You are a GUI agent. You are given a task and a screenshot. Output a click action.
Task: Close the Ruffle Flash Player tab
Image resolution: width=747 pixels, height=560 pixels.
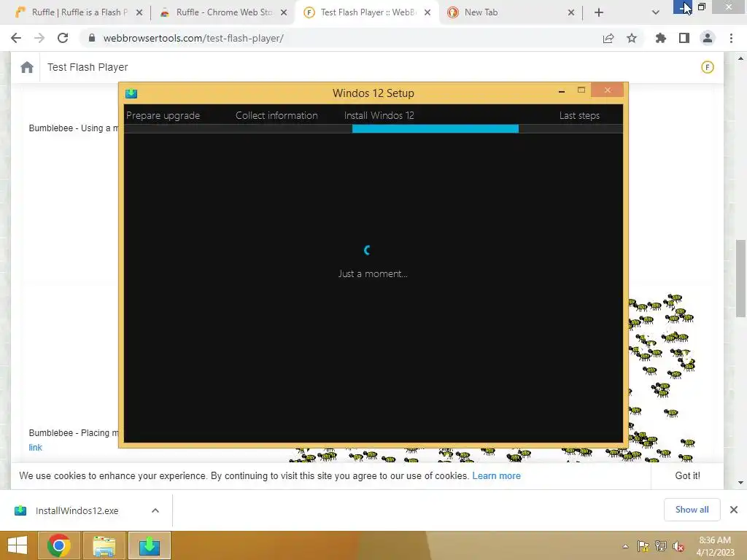point(139,12)
